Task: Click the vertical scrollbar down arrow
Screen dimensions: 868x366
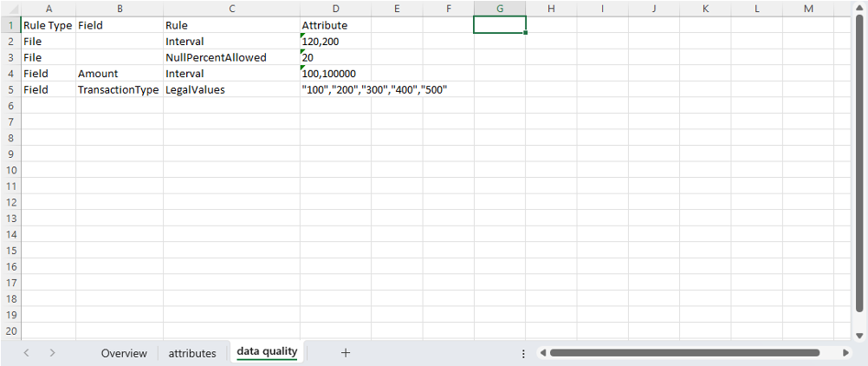Action: click(858, 335)
